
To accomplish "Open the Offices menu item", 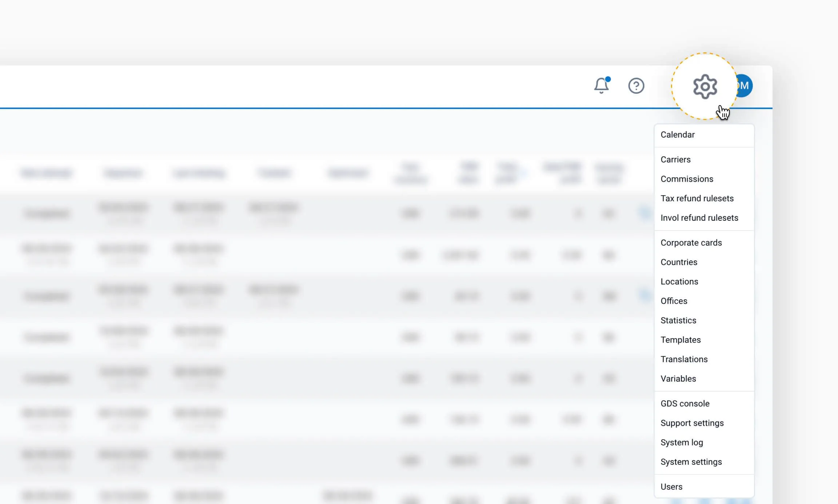I will tap(674, 301).
